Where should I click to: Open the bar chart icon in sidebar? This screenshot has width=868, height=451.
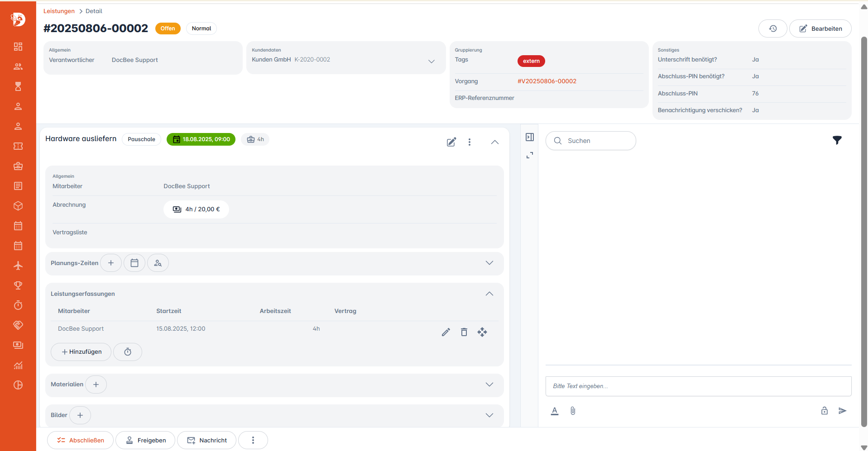pyautogui.click(x=18, y=365)
